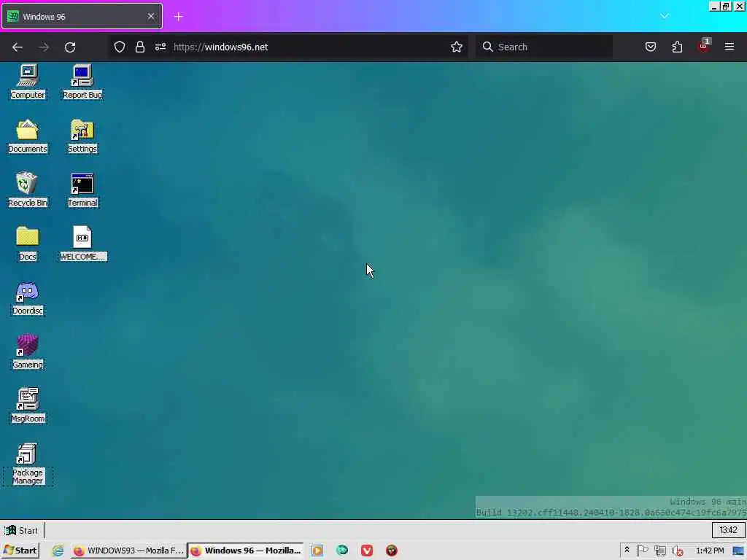Bookmark the page with the star icon
The width and height of the screenshot is (747, 560).
pyautogui.click(x=457, y=47)
